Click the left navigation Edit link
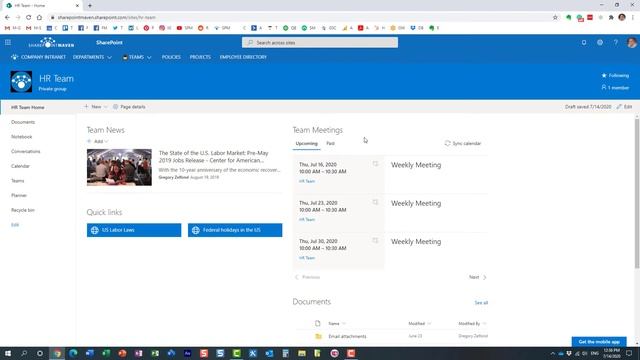This screenshot has height=360, width=640. point(15,225)
